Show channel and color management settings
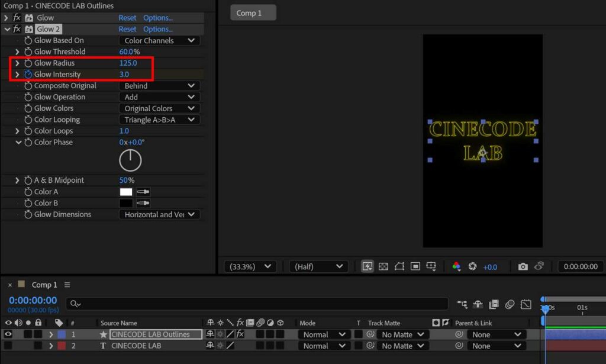Screen dimensions: 606x364 (x=456, y=266)
